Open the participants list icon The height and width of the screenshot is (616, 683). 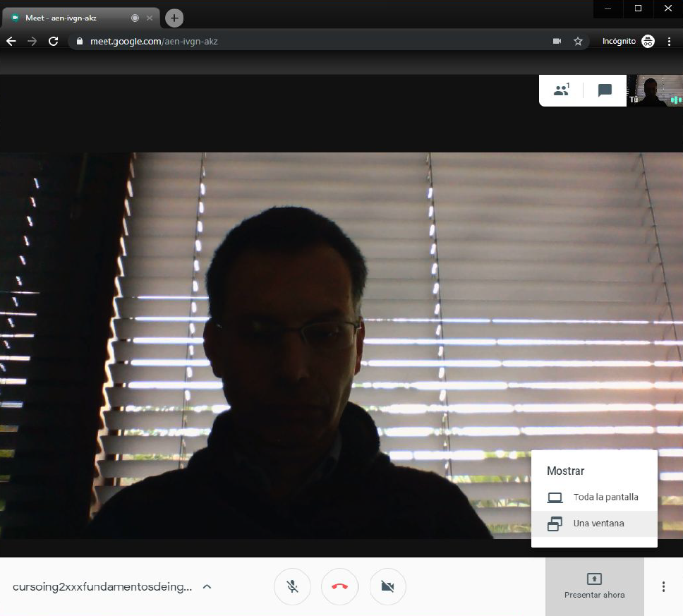click(562, 90)
